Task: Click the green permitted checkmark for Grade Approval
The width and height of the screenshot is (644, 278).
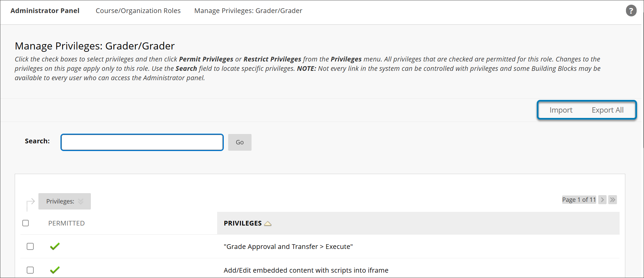Action: tap(55, 246)
